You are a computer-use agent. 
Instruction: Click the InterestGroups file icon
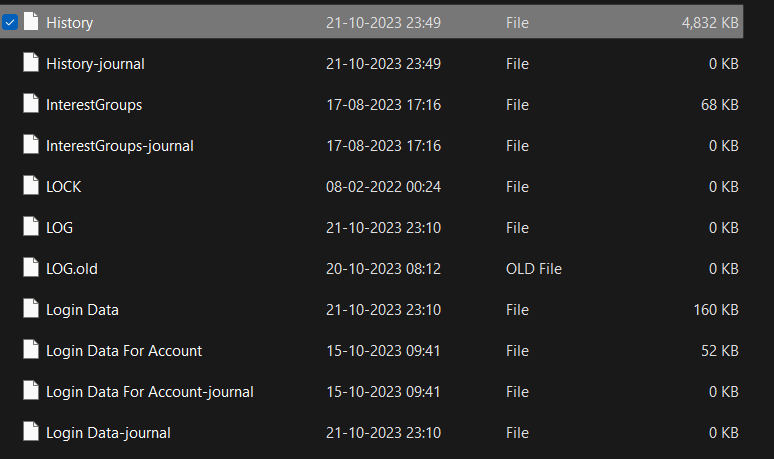click(x=31, y=104)
